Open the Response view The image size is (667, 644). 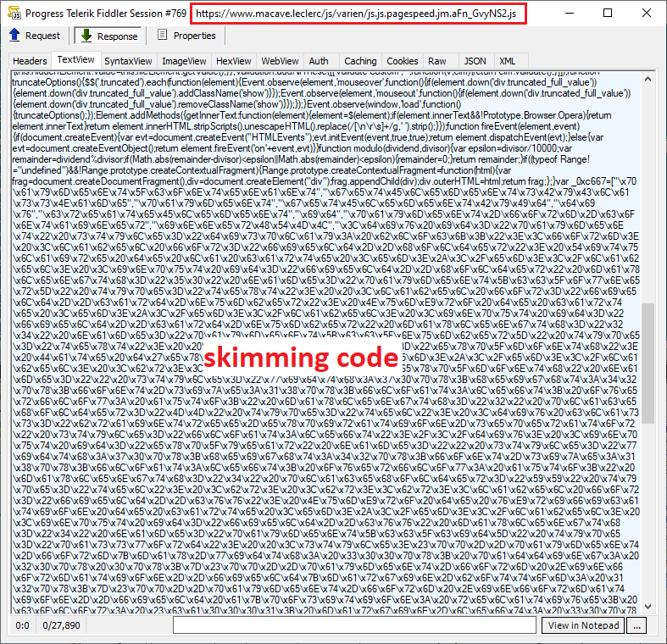click(108, 36)
